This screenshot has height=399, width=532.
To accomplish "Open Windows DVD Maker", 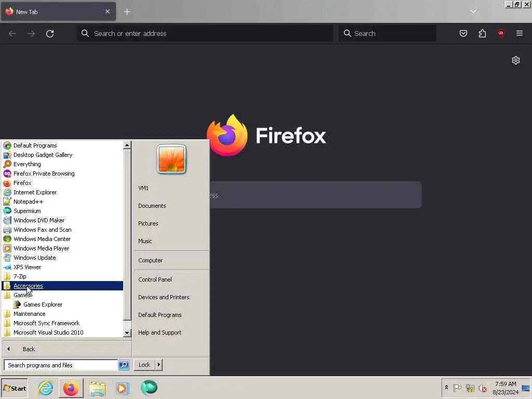I will pyautogui.click(x=63, y=220).
